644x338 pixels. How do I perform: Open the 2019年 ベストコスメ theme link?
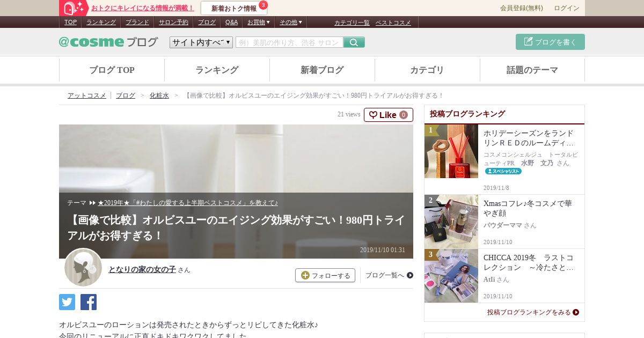pos(188,203)
